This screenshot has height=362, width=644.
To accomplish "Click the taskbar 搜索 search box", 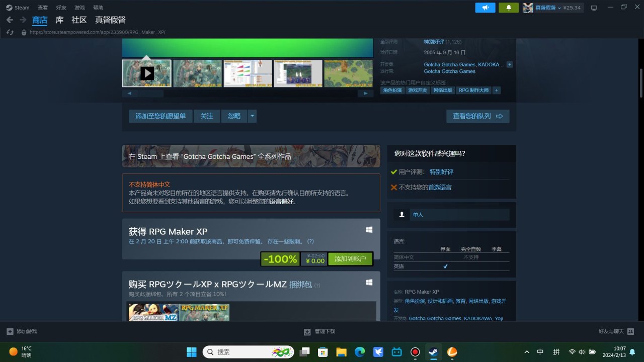I will (x=249, y=351).
